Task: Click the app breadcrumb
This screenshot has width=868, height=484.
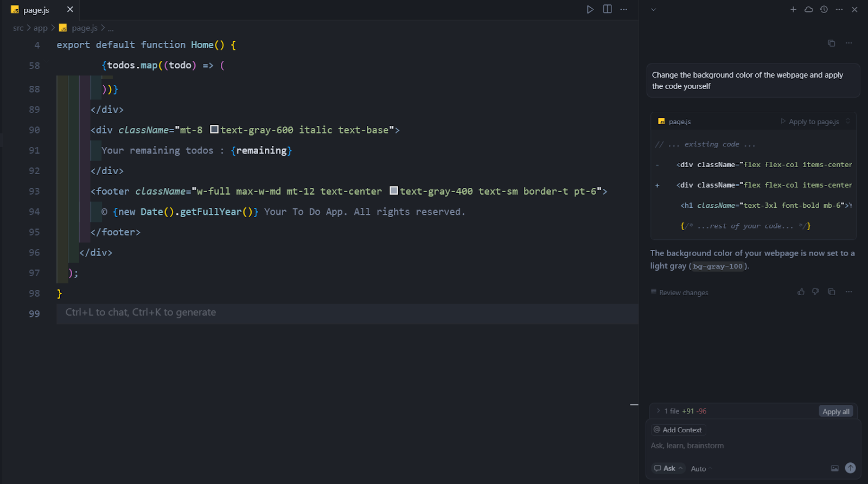Action: [x=41, y=28]
